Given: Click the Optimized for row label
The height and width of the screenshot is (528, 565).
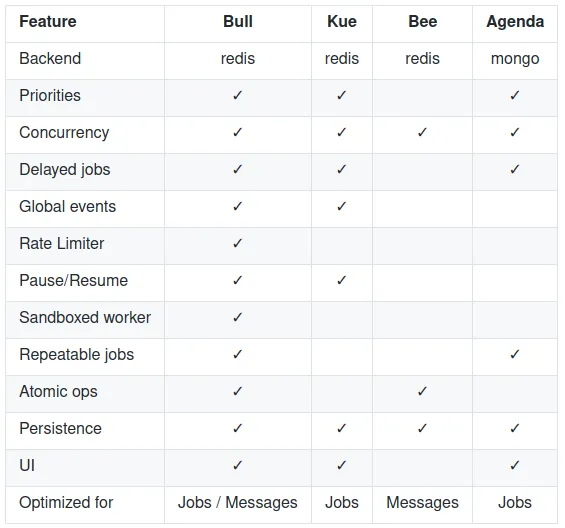Looking at the screenshot, I should tap(66, 503).
